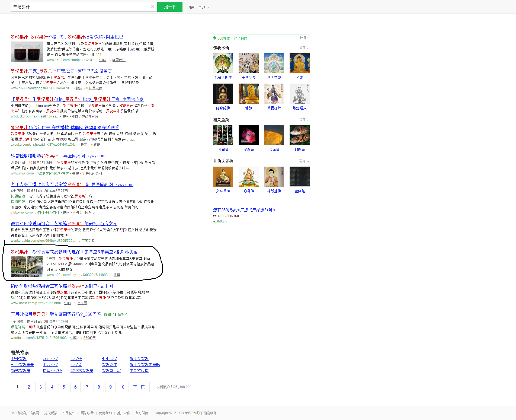Click footer link 推广合作
This screenshot has width=516, height=420.
[x=123, y=413]
